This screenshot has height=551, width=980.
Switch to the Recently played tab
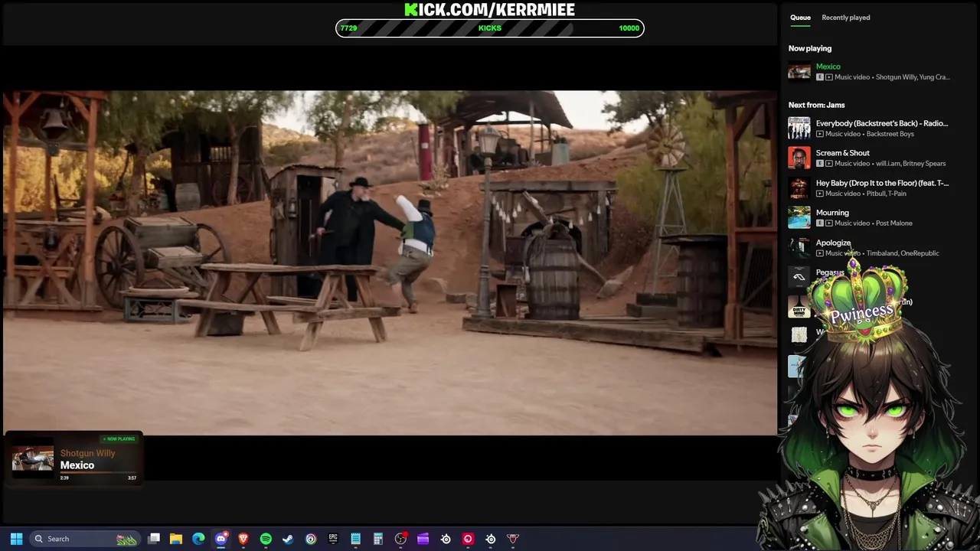845,18
